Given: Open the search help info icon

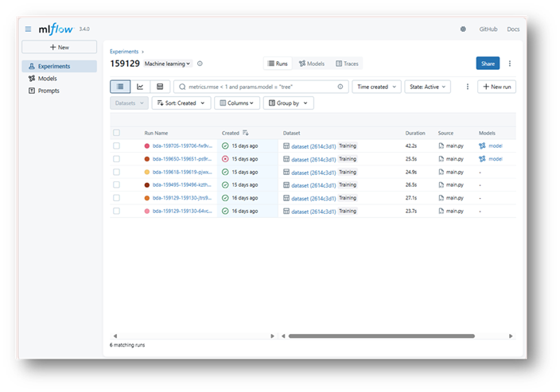Looking at the screenshot, I should click(340, 87).
